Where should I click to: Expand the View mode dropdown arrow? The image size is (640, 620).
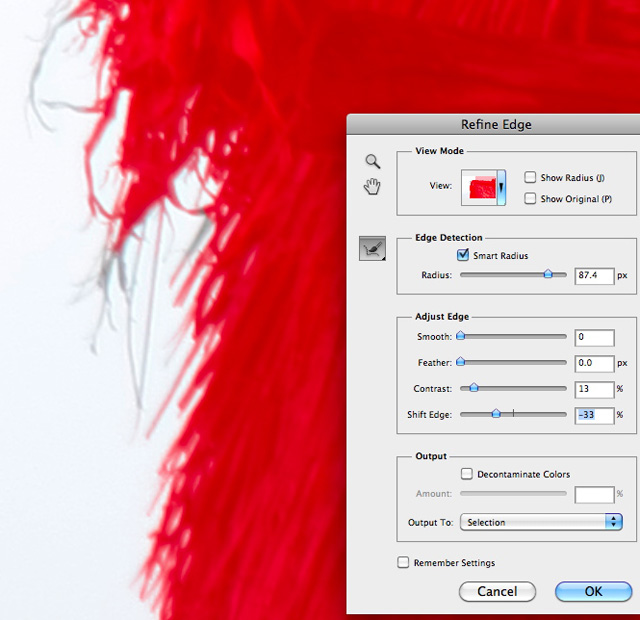click(501, 188)
